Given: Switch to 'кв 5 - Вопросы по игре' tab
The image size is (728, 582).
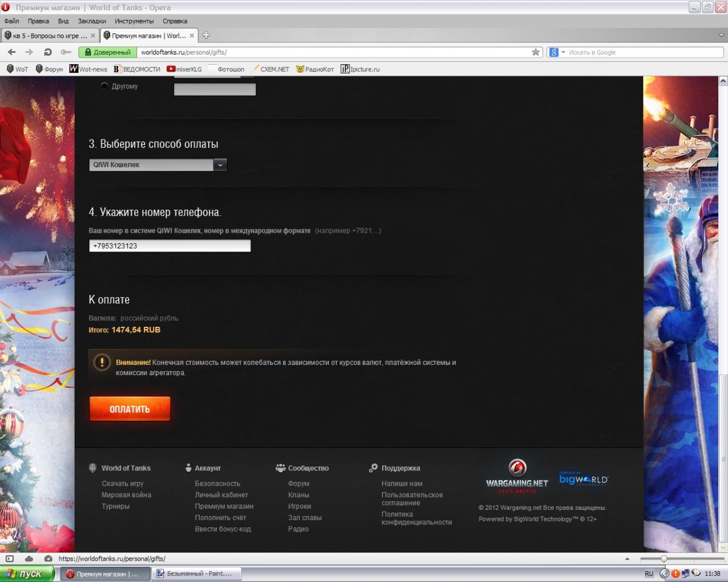Looking at the screenshot, I should (x=50, y=35).
